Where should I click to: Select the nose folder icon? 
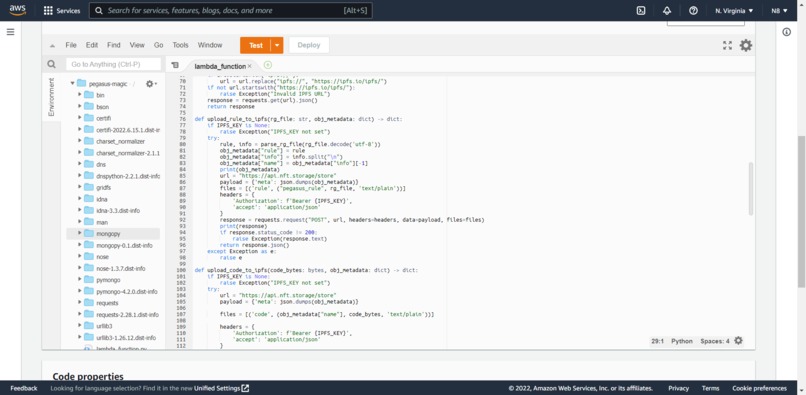coord(89,257)
